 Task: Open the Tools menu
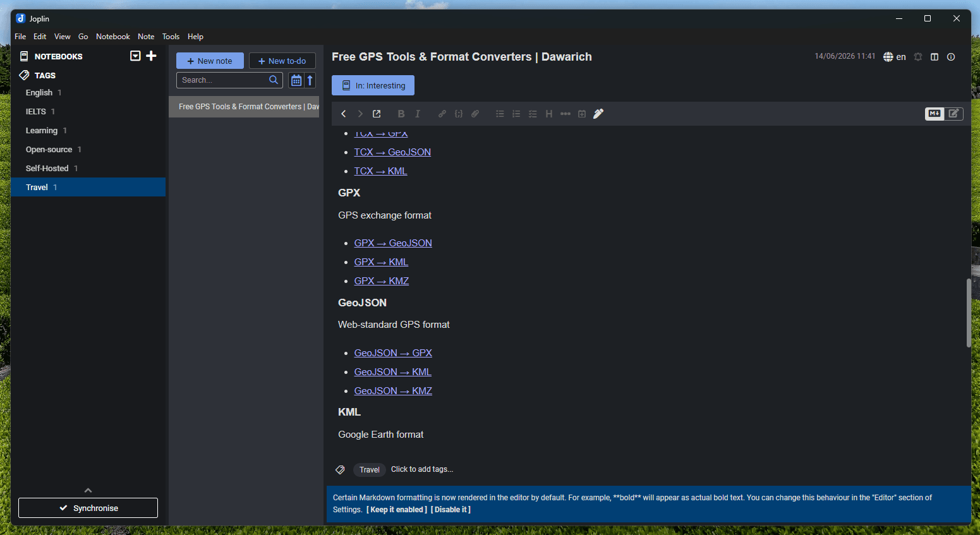[171, 37]
